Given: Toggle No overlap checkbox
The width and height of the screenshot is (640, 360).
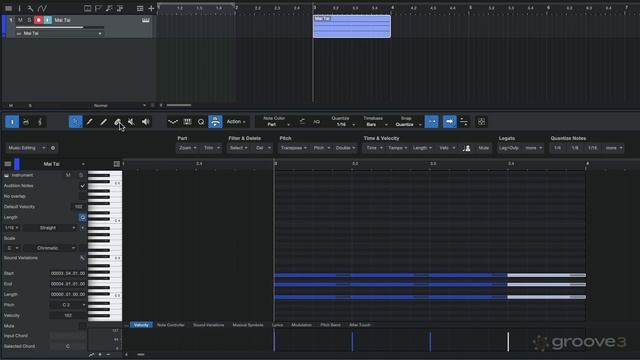Looking at the screenshot, I should pos(82,196).
